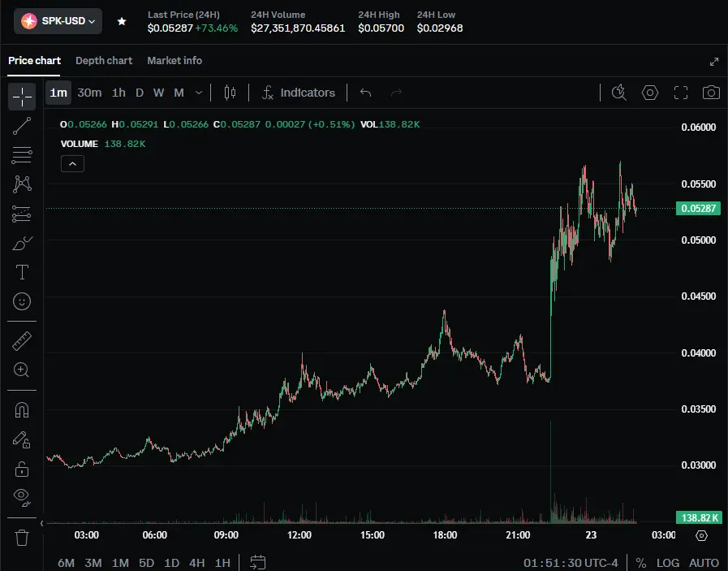
Task: Click the 24H High $0.05700 value
Action: click(x=381, y=28)
